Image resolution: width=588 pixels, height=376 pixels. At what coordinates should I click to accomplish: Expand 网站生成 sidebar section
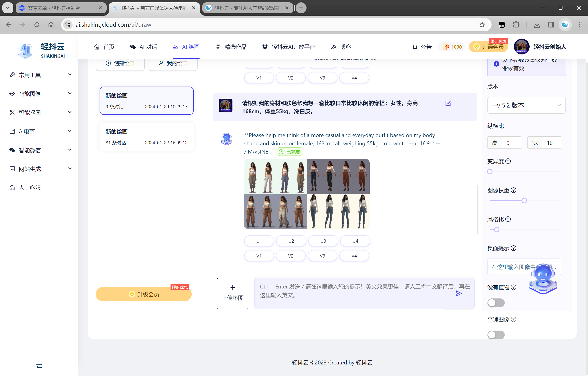coord(41,169)
